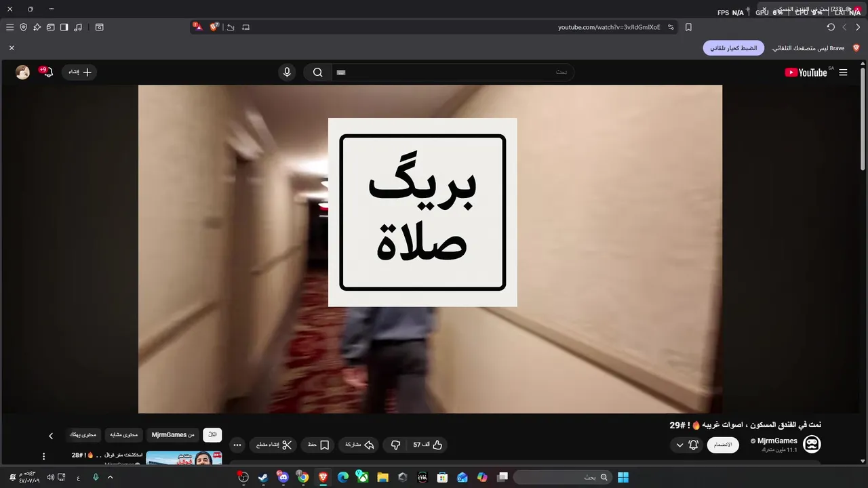Screen dimensions: 868x488
Task: Open Microsoft Store from the taskbar
Action: coord(442,477)
